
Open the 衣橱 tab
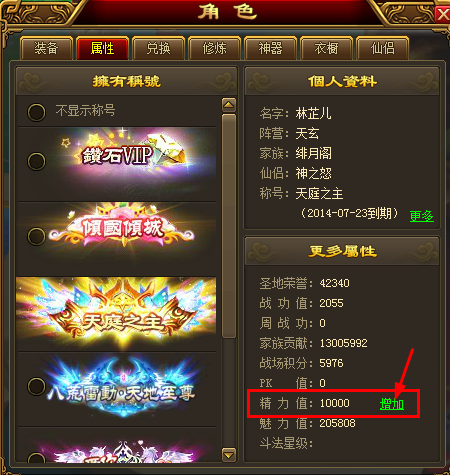pos(326,48)
